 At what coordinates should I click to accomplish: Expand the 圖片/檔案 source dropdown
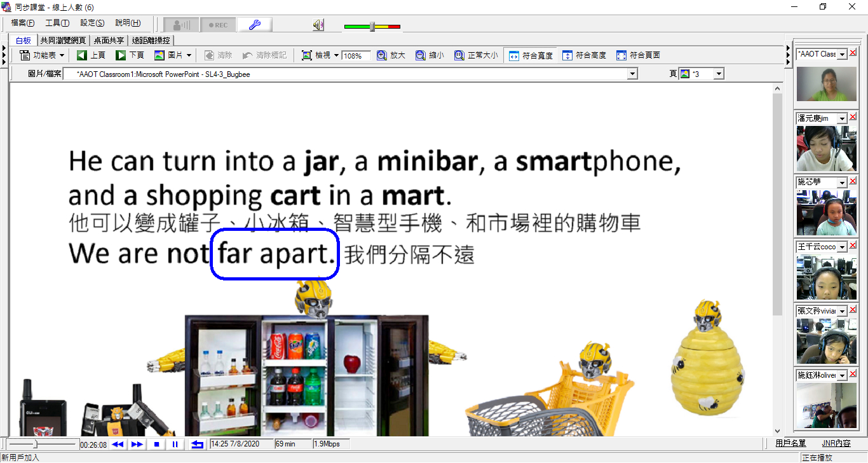pyautogui.click(x=632, y=74)
